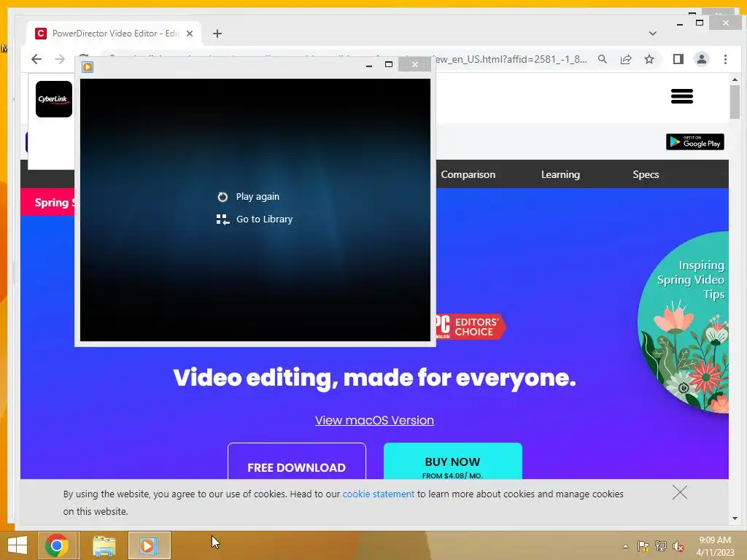Image resolution: width=747 pixels, height=560 pixels.
Task: Open the Chrome profile avatar
Action: pos(702,59)
